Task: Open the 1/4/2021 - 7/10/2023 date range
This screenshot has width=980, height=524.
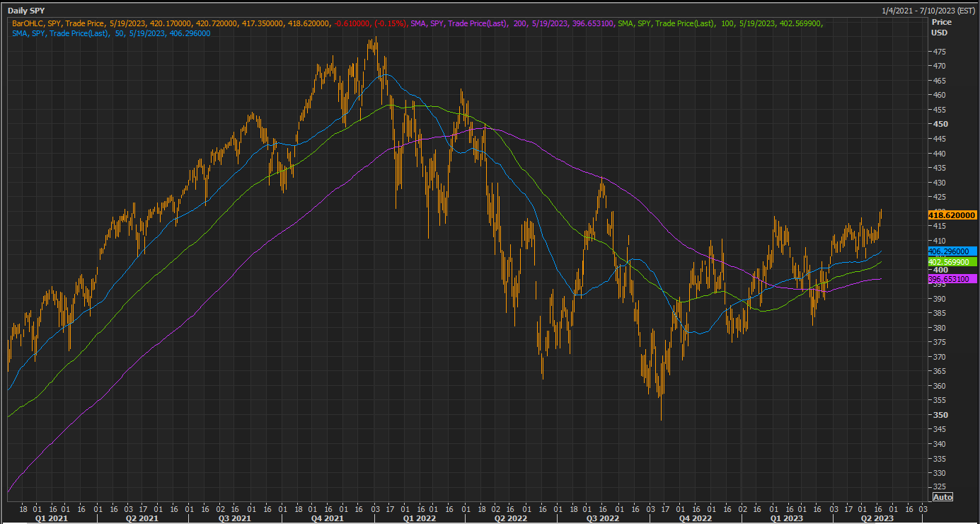Action: coord(927,11)
